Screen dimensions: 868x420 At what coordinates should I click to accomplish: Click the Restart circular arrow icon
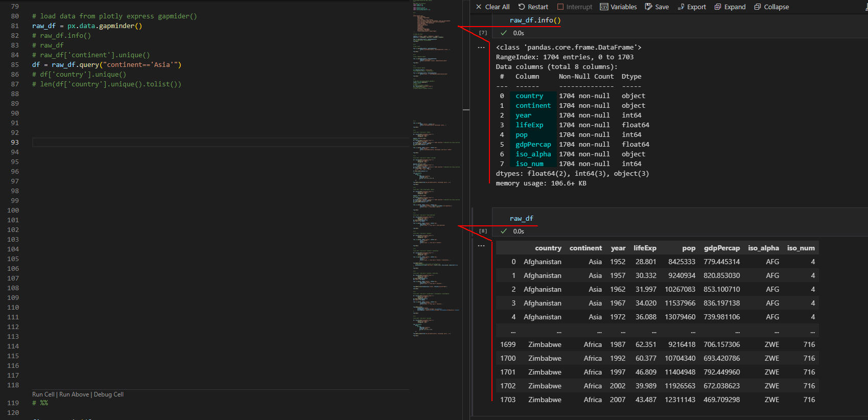(x=522, y=7)
